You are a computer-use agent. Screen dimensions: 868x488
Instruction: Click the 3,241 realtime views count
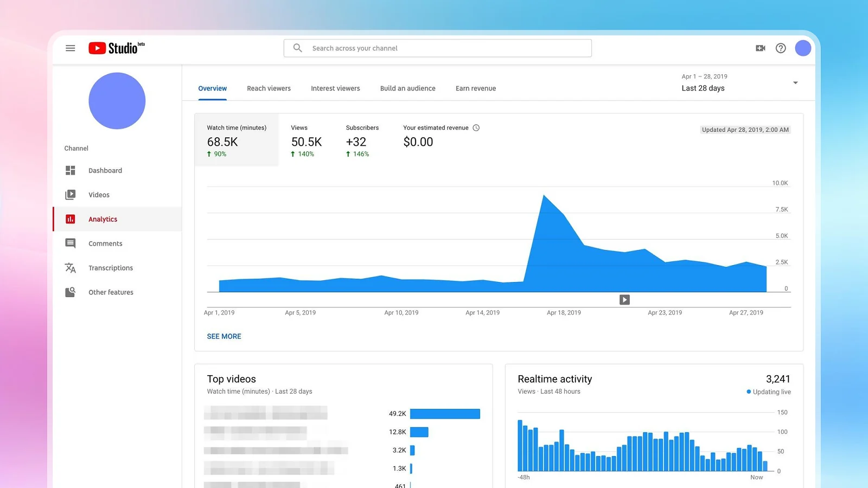(x=778, y=379)
